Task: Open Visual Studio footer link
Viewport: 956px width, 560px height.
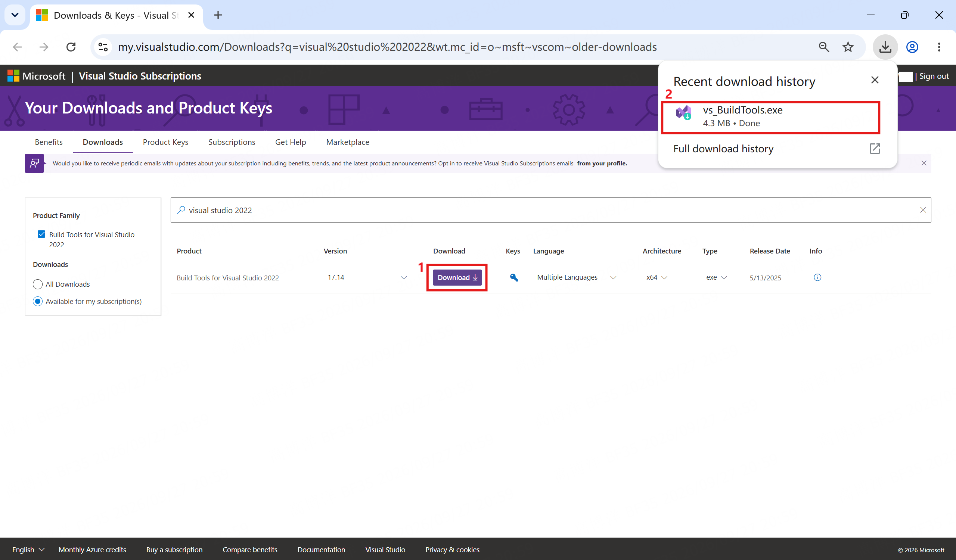Action: (385, 550)
